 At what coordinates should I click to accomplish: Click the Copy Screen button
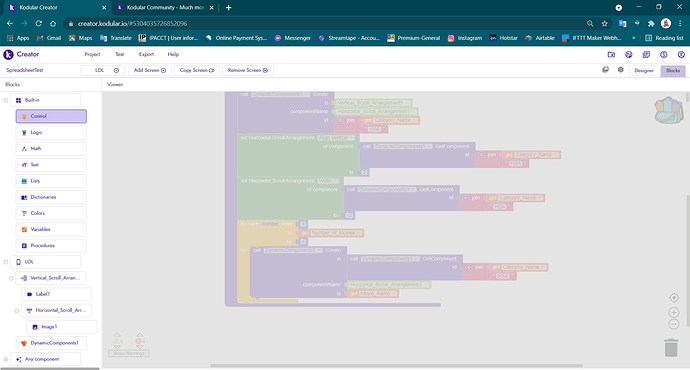click(197, 70)
